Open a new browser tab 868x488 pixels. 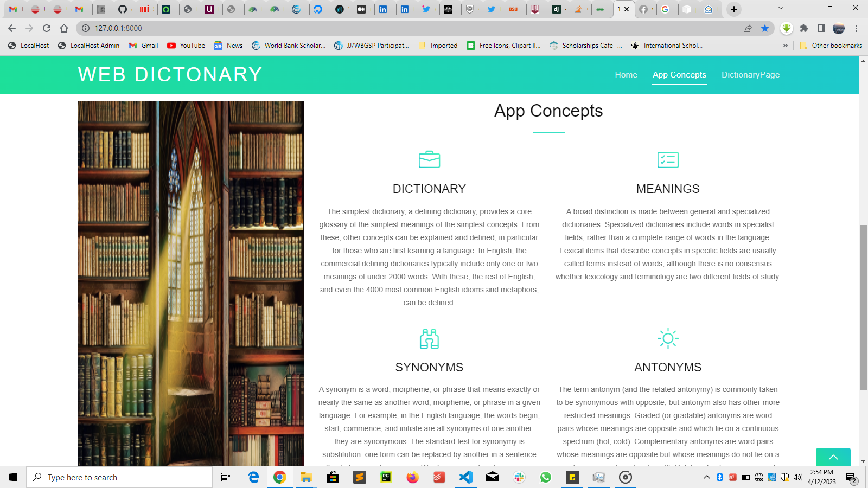(734, 9)
